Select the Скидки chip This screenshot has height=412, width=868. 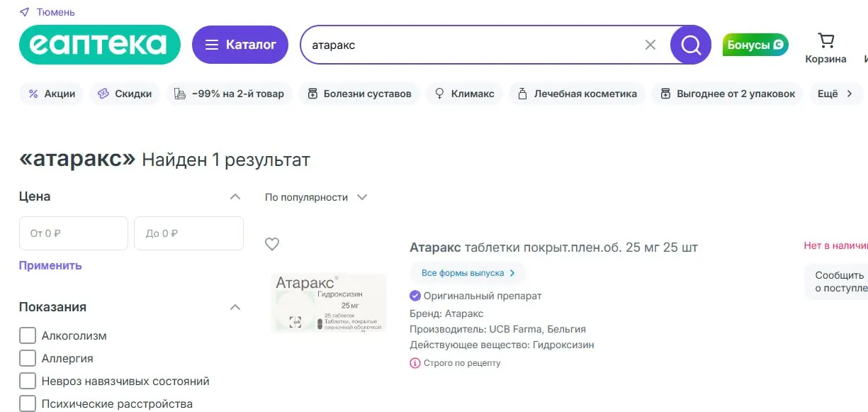pos(125,94)
